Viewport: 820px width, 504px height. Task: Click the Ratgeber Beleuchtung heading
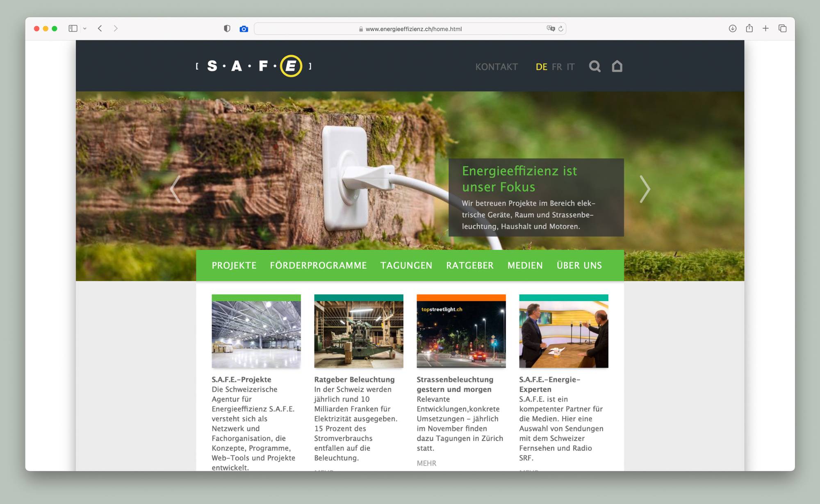[354, 379]
